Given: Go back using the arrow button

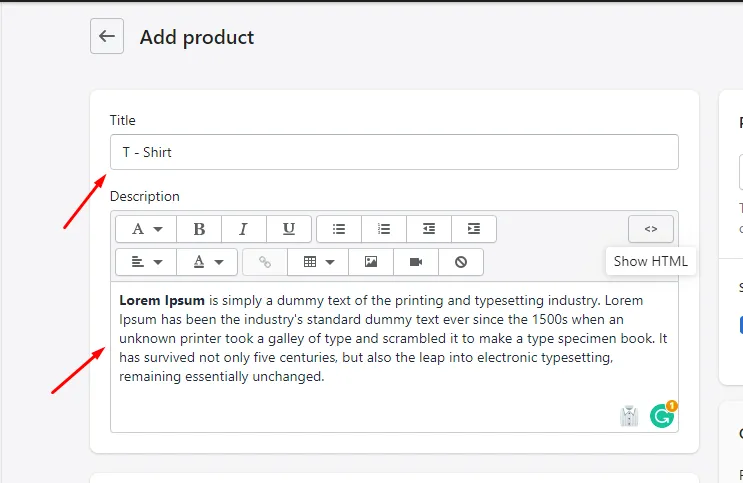Looking at the screenshot, I should [x=107, y=36].
